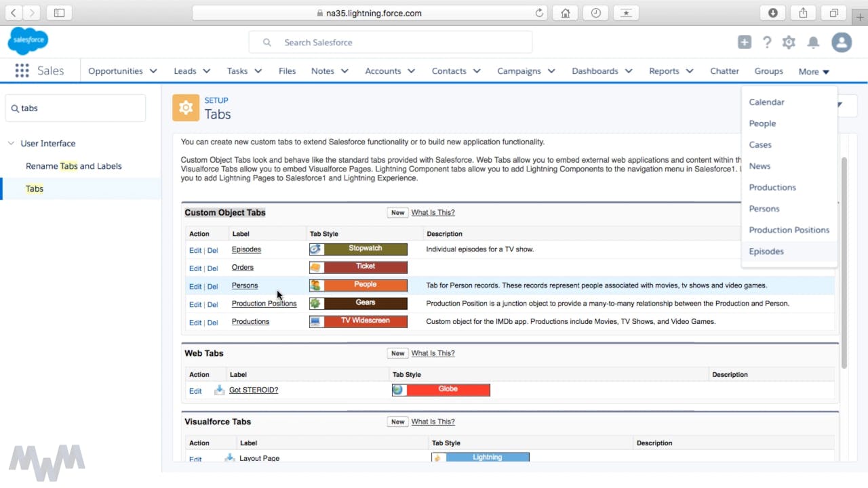The height and width of the screenshot is (488, 868).
Task: Open a new Safari tab with plus
Action: click(x=861, y=18)
